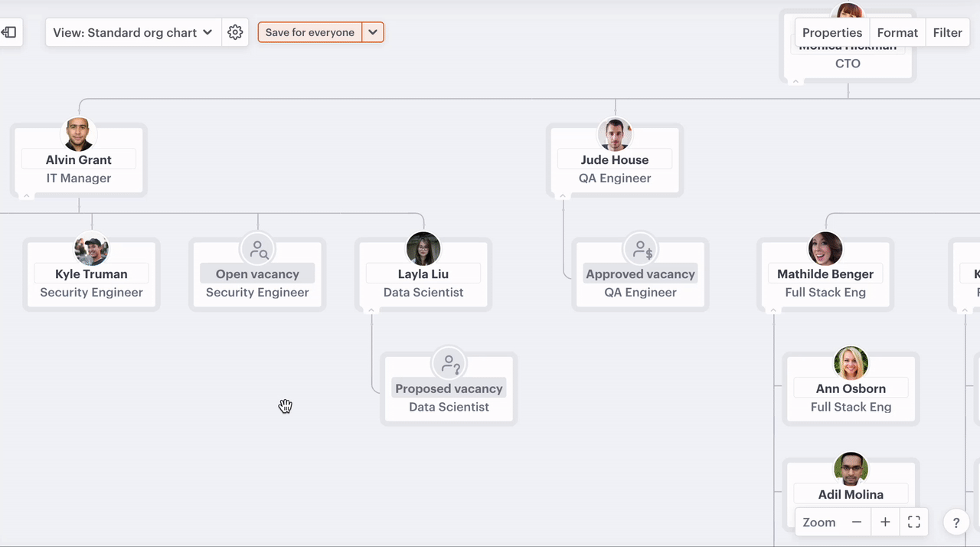Click the Approved vacancy dollar-person icon

640,249
